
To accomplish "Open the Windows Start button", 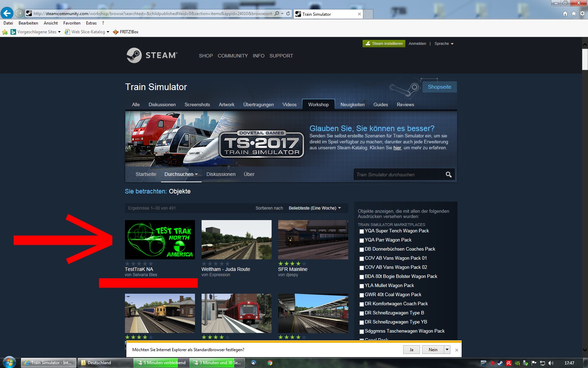I will tap(9, 362).
